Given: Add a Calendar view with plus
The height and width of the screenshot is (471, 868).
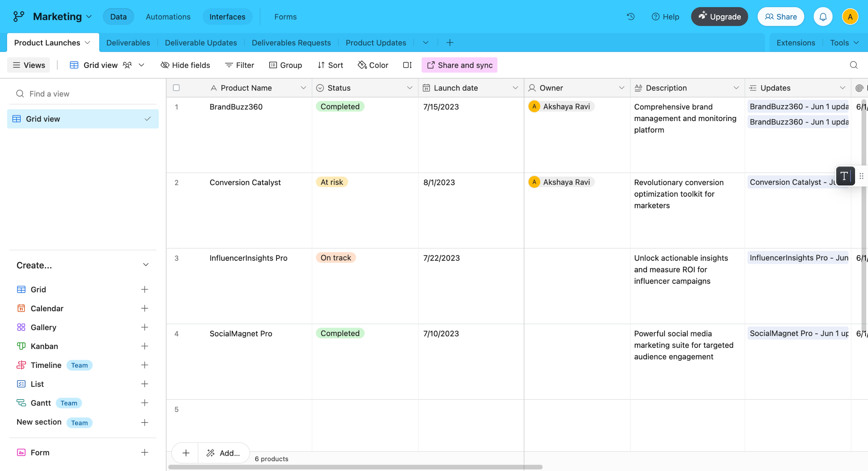Looking at the screenshot, I should point(144,308).
